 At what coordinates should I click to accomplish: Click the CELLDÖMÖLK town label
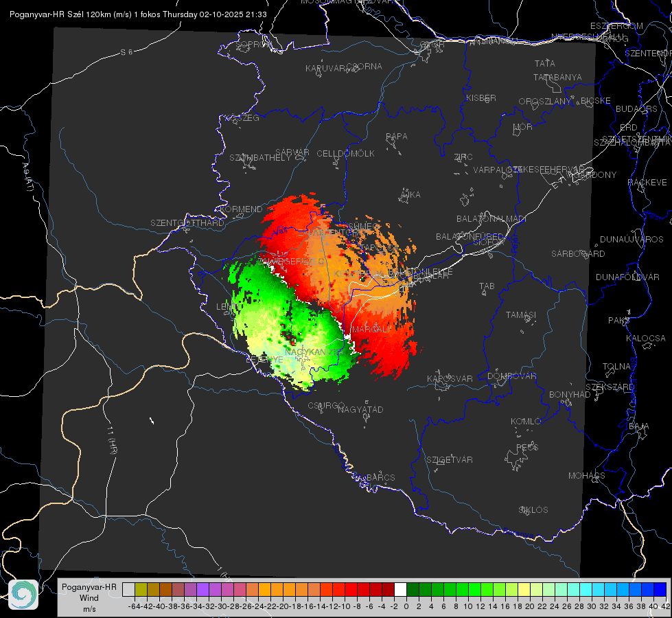coord(345,154)
